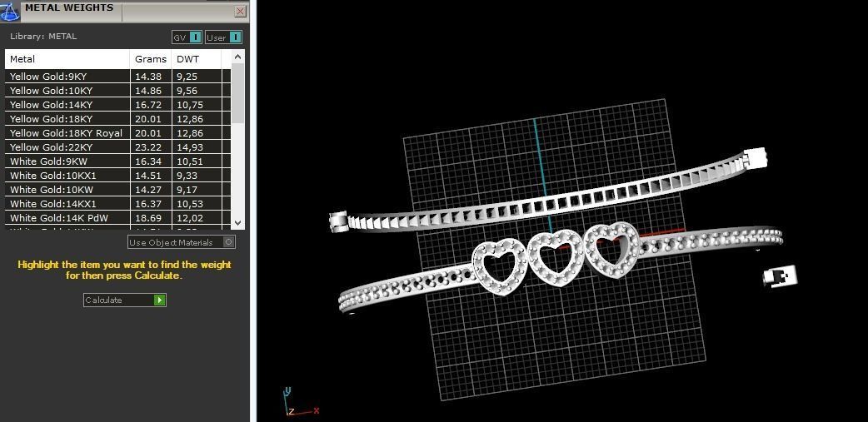Click the XYZ axis indicator in the viewport
Screen dimensions: 868x422
(300, 403)
